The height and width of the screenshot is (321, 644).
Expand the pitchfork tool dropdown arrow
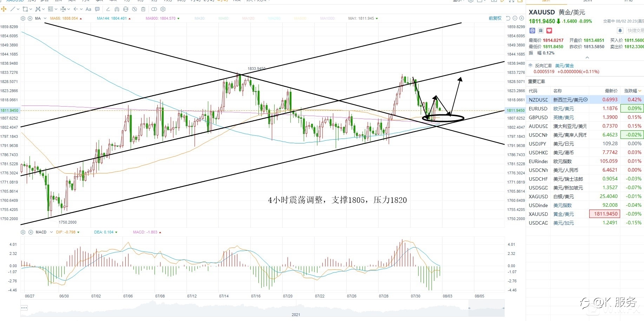tap(44, 9)
